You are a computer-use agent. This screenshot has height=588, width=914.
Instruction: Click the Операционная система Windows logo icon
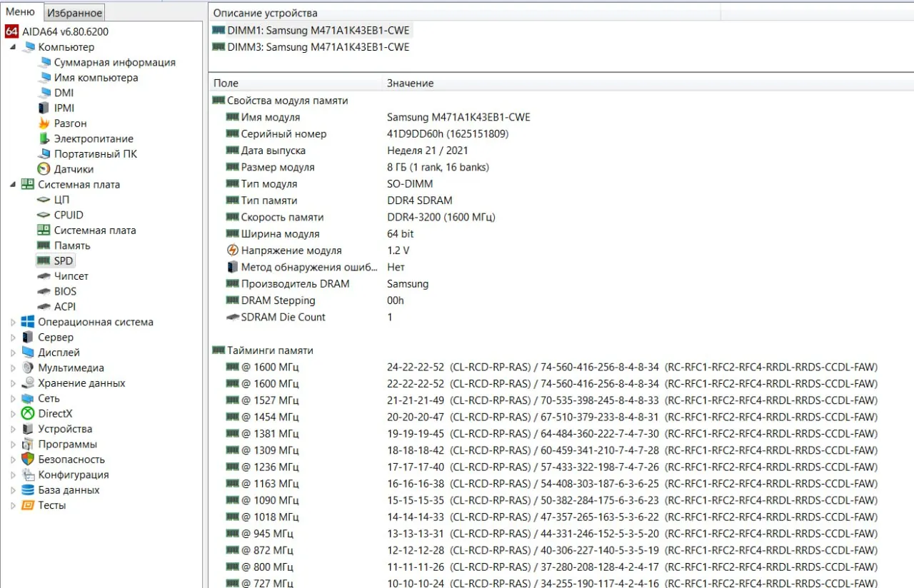pos(28,322)
